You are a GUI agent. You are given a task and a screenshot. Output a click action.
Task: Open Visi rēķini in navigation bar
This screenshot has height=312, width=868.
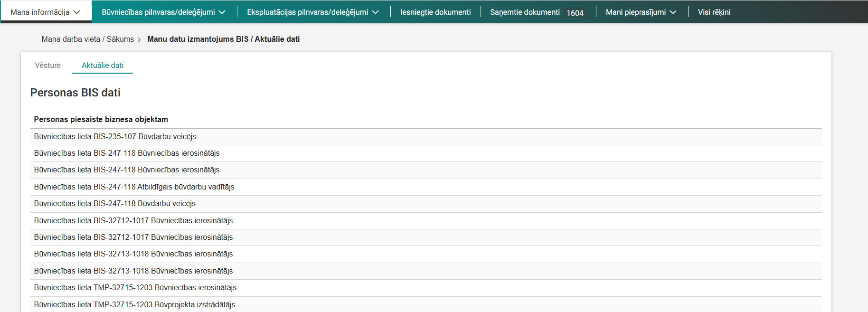click(714, 12)
